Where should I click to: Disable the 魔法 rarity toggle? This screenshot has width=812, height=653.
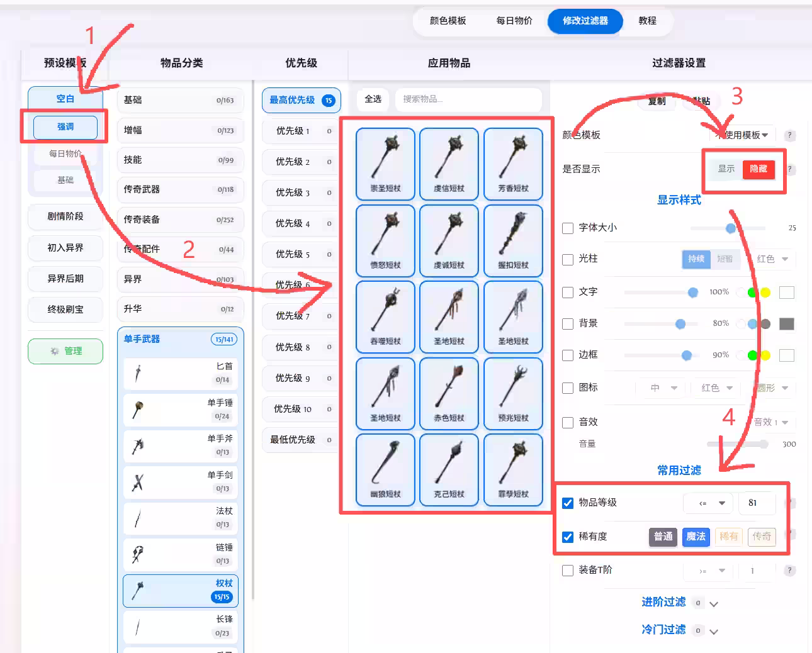[x=696, y=537]
